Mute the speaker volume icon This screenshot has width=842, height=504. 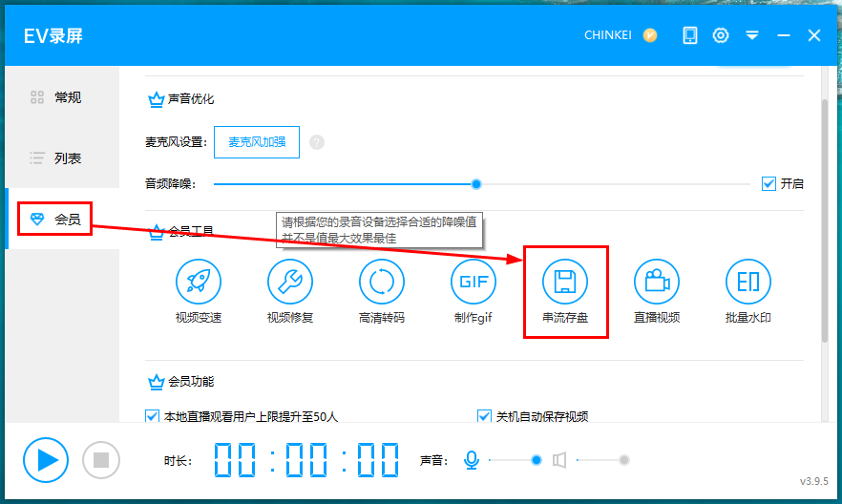tap(559, 460)
